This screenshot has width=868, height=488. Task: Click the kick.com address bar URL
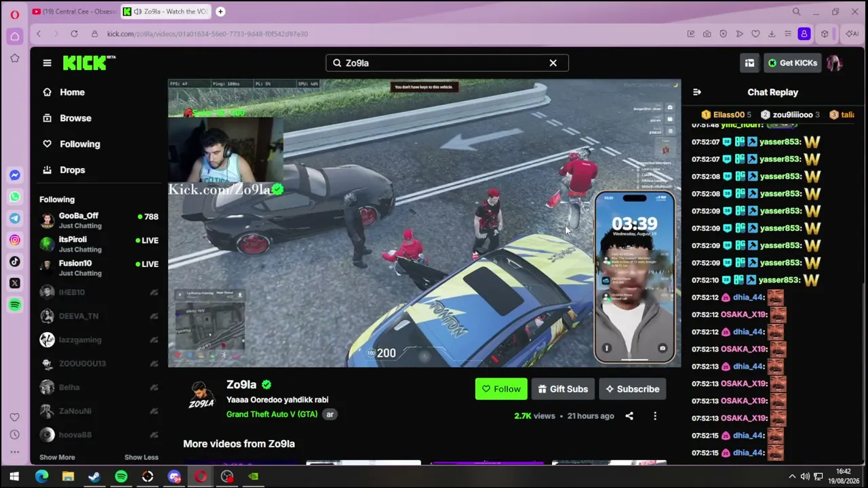208,34
